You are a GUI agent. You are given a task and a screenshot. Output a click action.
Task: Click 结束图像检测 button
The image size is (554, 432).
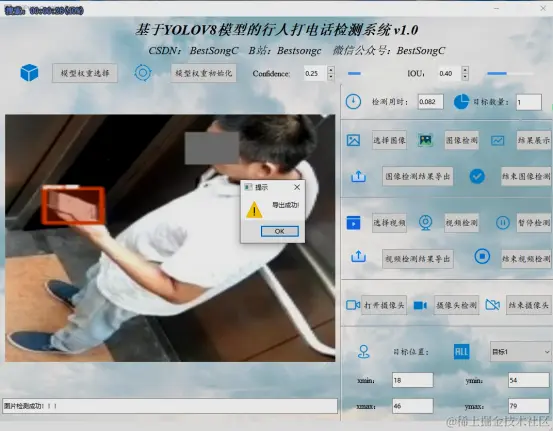click(x=526, y=176)
